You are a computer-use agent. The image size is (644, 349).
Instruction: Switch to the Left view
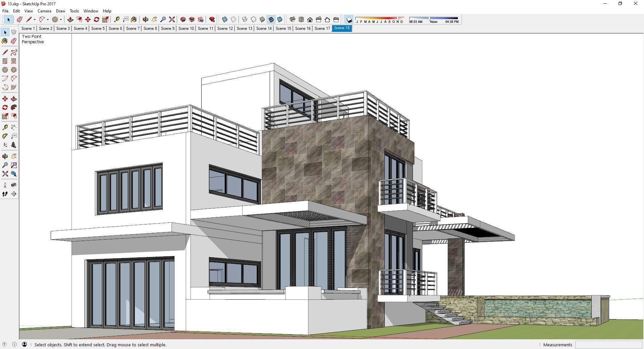click(x=336, y=19)
